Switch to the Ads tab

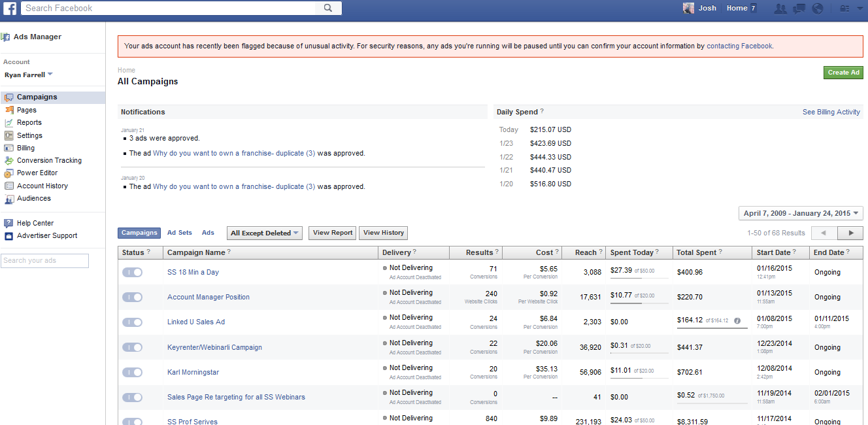click(208, 233)
